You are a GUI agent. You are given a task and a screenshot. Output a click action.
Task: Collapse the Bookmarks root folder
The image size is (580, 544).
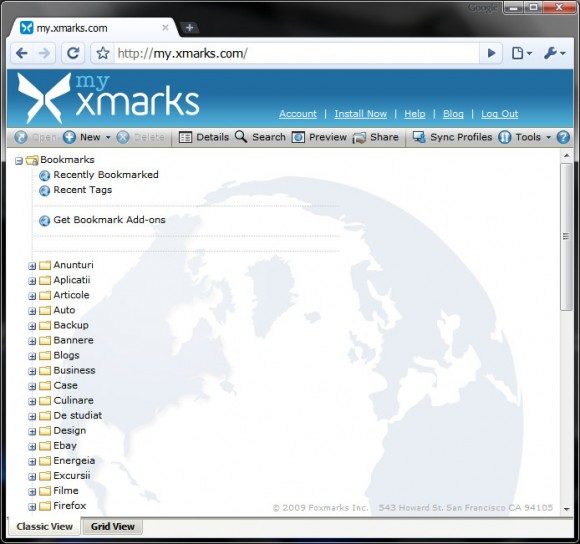(x=19, y=161)
